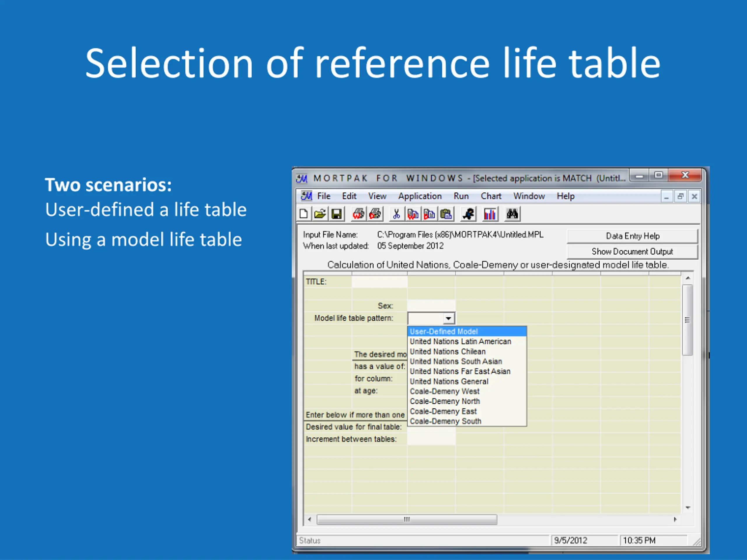Click the clipboard Paste icon
The image size is (747, 560).
(x=446, y=214)
